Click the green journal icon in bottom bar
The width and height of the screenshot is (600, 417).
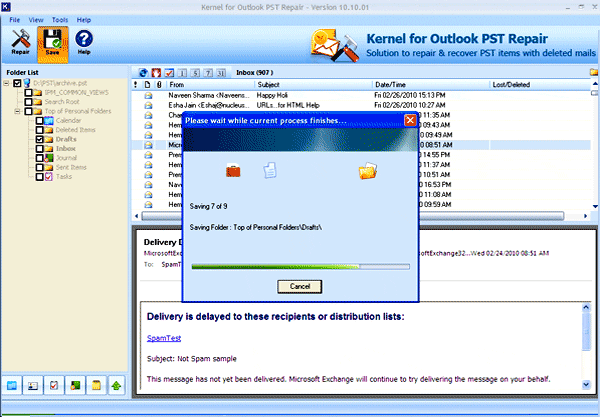click(75, 385)
